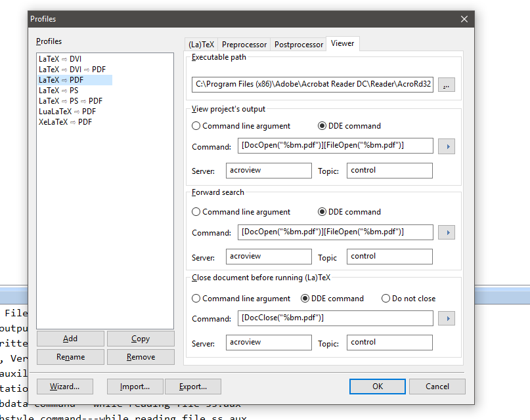Close the Profiles dialog with X

coord(464,19)
